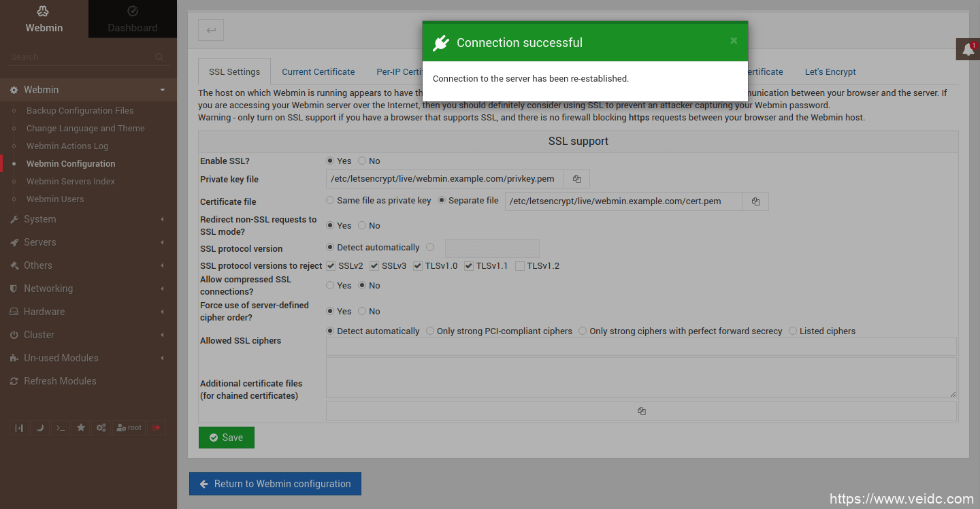Check the TLSv1.2 reject checkbox
The width and height of the screenshot is (980, 509).
520,266
